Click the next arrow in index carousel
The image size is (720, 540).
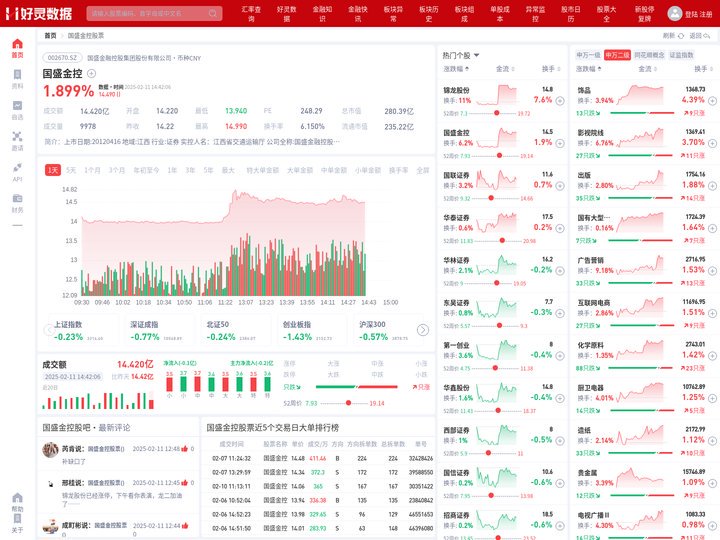tap(423, 330)
